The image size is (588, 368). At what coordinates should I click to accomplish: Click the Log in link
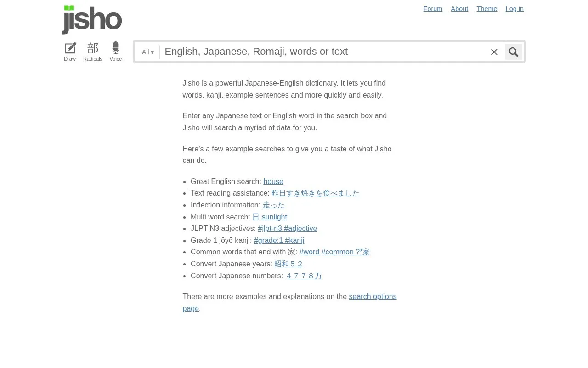[514, 9]
